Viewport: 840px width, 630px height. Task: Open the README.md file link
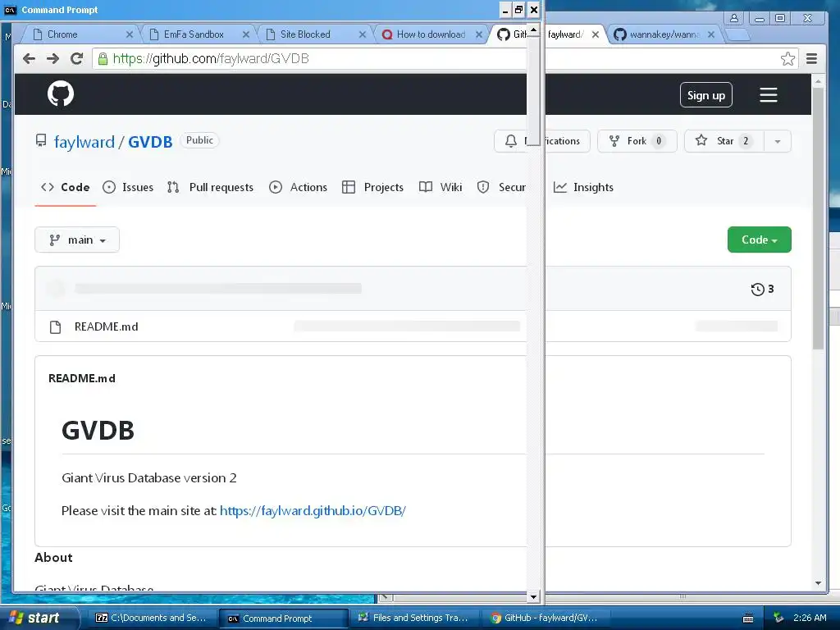click(x=106, y=326)
